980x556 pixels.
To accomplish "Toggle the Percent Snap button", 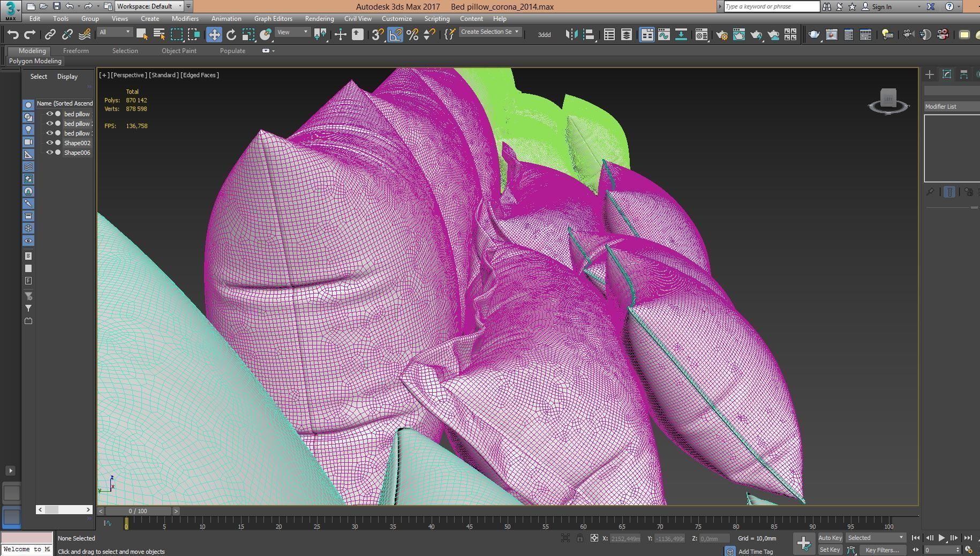I will tap(412, 35).
